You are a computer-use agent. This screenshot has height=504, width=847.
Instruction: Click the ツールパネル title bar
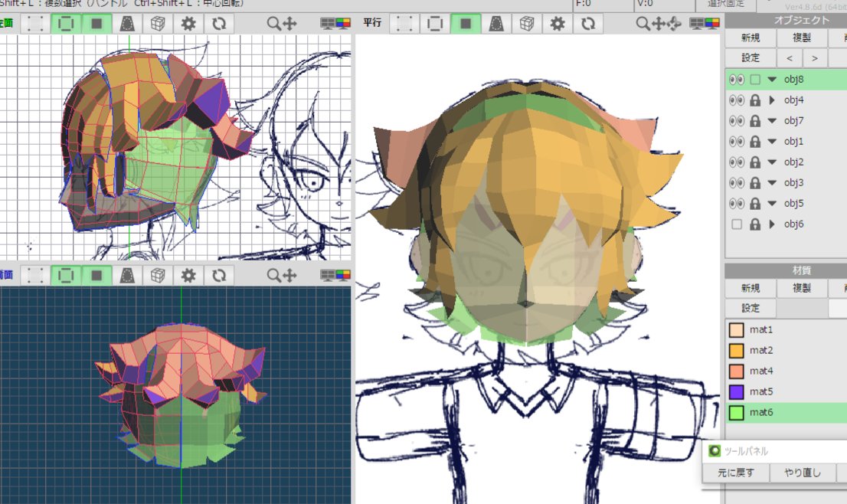coord(774,450)
